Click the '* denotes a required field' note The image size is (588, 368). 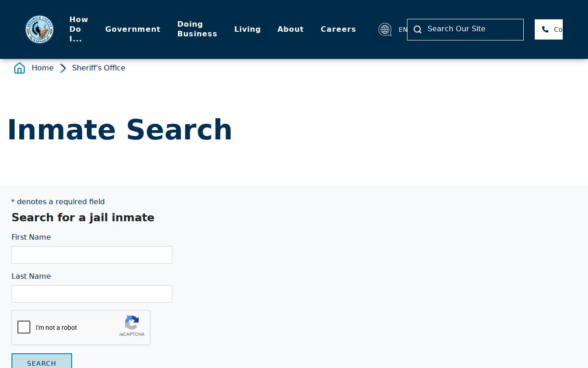pyautogui.click(x=58, y=201)
